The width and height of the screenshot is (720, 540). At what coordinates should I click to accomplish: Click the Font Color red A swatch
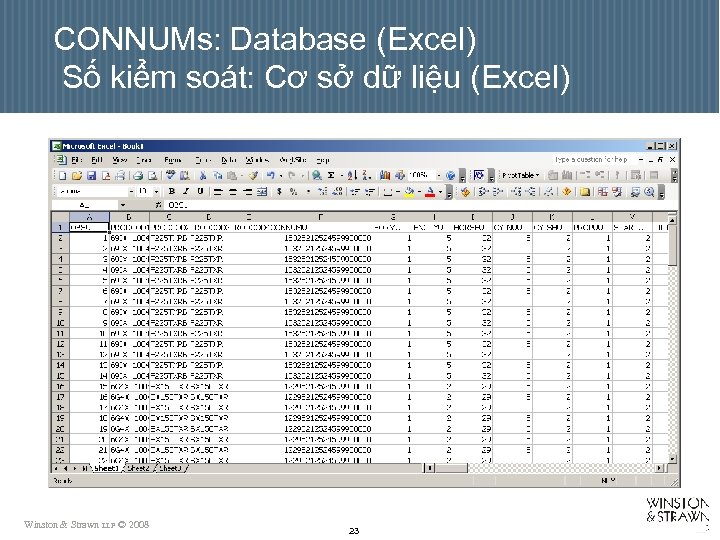click(x=430, y=192)
